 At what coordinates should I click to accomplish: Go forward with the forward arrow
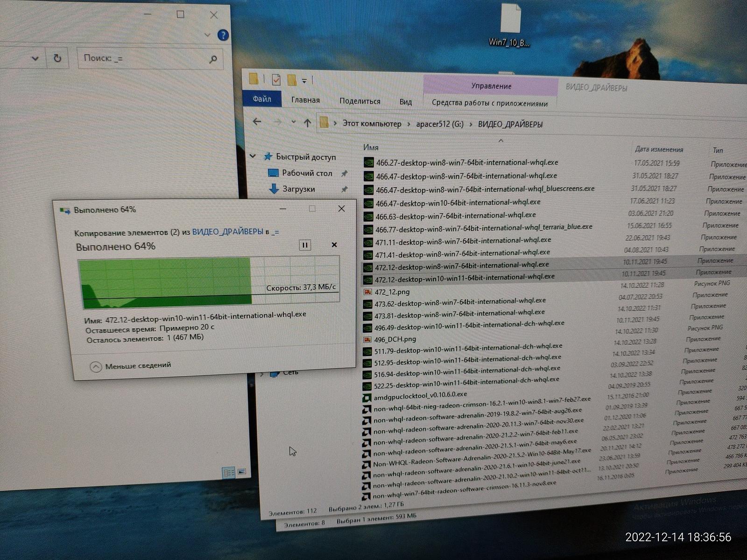pyautogui.click(x=278, y=122)
